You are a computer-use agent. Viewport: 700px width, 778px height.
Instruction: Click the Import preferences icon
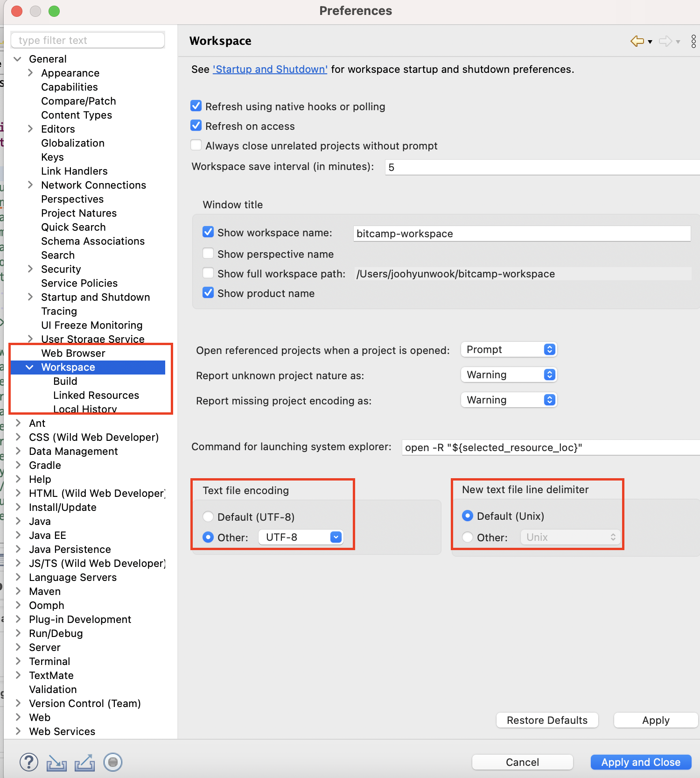click(56, 763)
